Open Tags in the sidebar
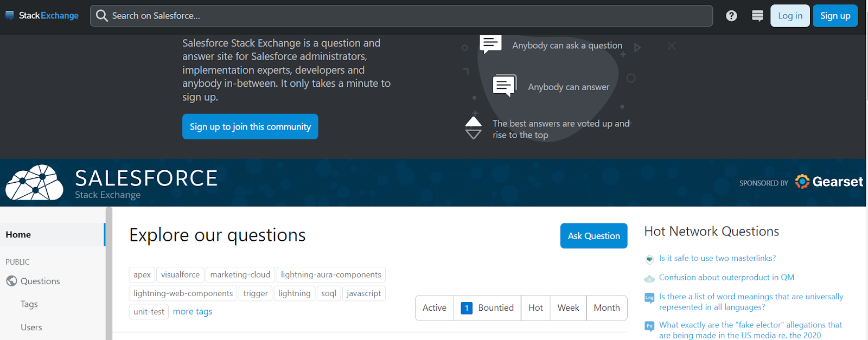Screen dimensions: 868x340 [29, 304]
